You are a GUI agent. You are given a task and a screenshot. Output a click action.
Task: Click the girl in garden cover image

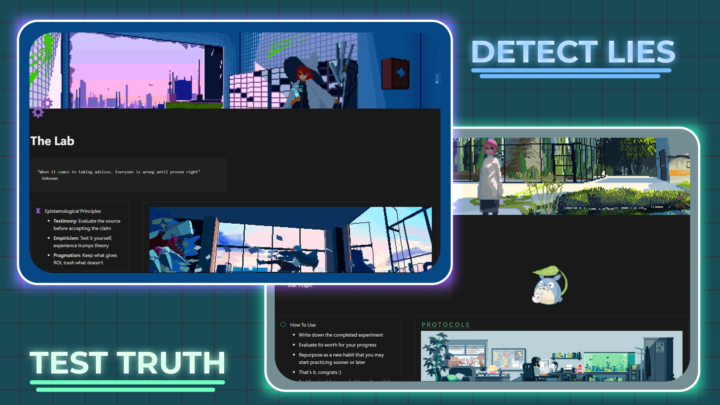(571, 176)
